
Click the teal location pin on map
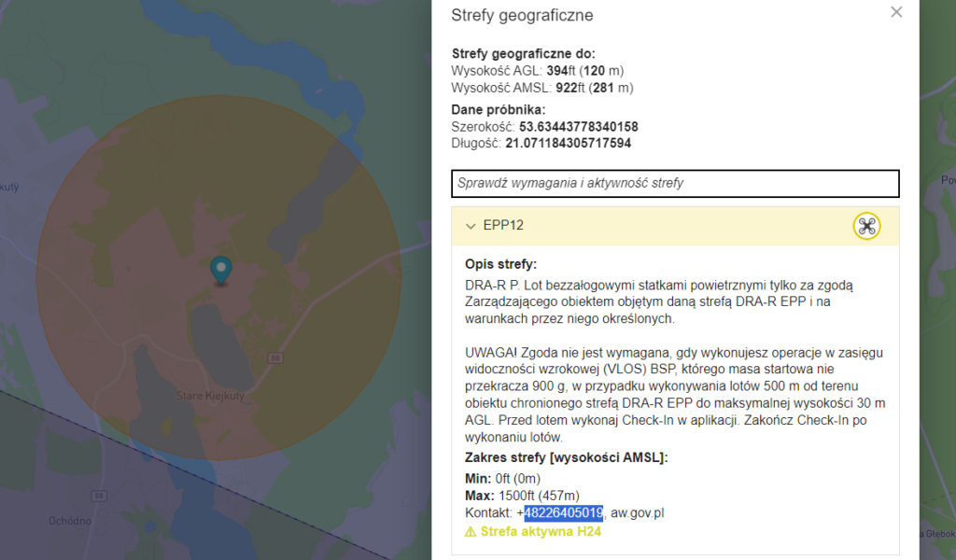point(220,270)
